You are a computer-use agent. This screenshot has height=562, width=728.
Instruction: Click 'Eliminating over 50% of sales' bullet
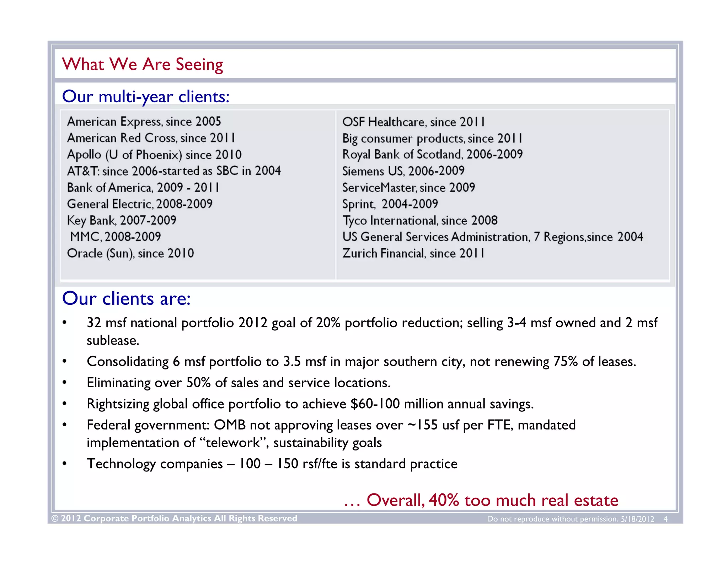[239, 383]
